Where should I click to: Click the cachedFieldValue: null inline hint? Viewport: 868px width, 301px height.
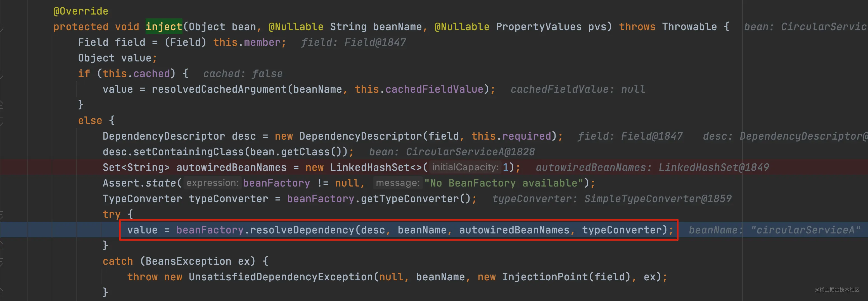click(x=578, y=89)
